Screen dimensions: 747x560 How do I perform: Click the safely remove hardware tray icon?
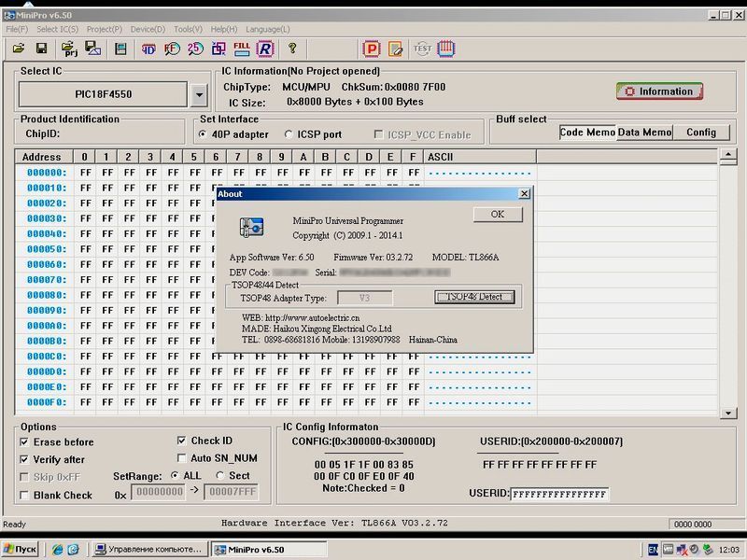pyautogui.click(x=708, y=550)
